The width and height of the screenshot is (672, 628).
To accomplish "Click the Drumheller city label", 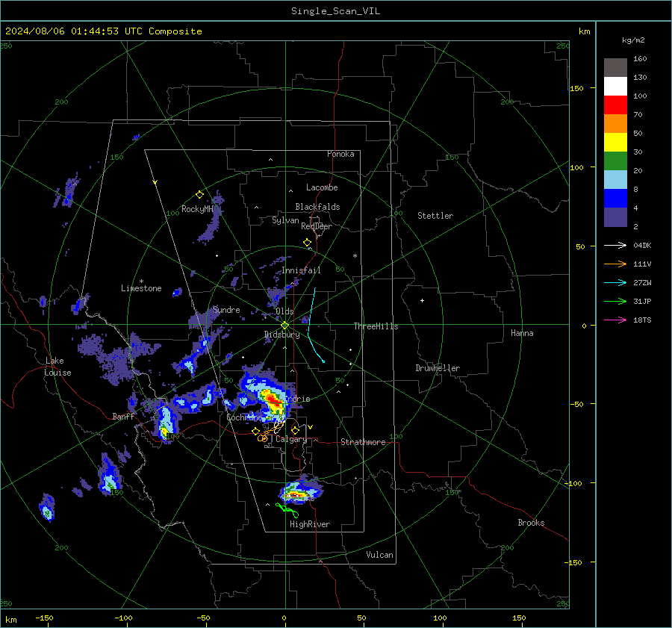I will (x=438, y=368).
